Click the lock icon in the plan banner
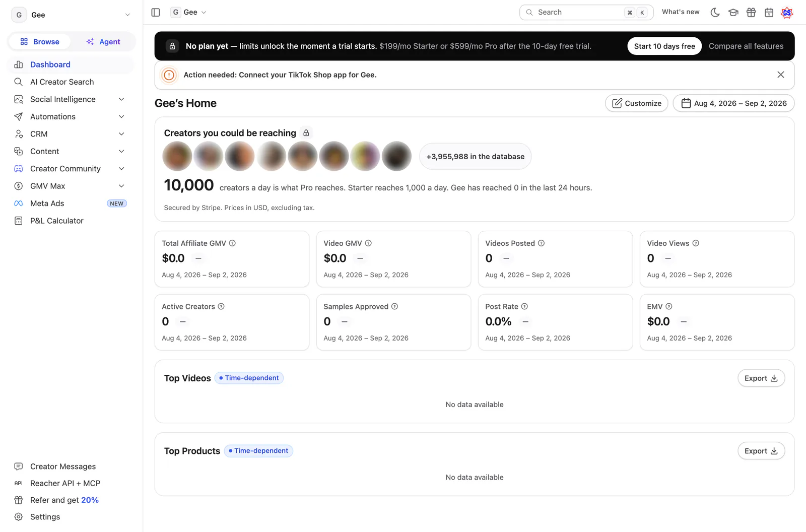806x532 pixels. pos(172,46)
